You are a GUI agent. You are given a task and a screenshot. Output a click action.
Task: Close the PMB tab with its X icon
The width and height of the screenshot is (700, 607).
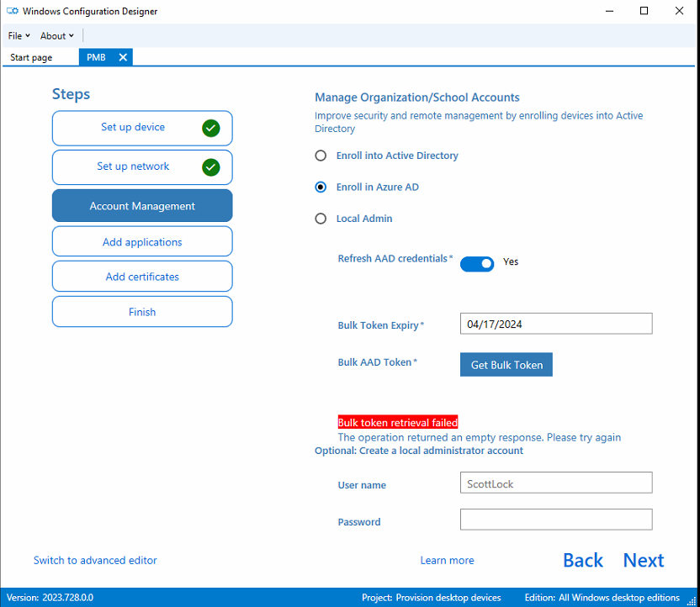pos(123,57)
